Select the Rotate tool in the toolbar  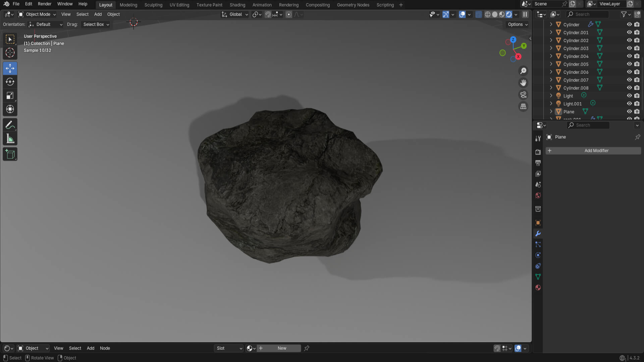pos(10,82)
